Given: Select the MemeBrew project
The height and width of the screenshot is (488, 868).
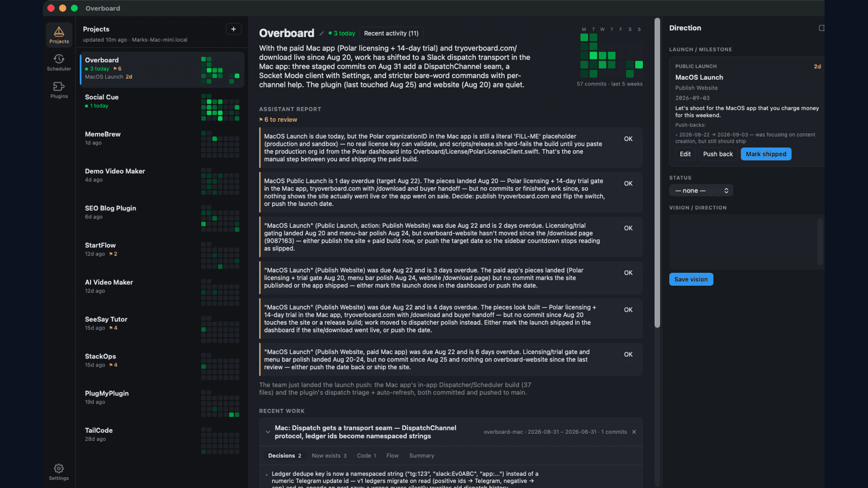Looking at the screenshot, I should (x=162, y=144).
